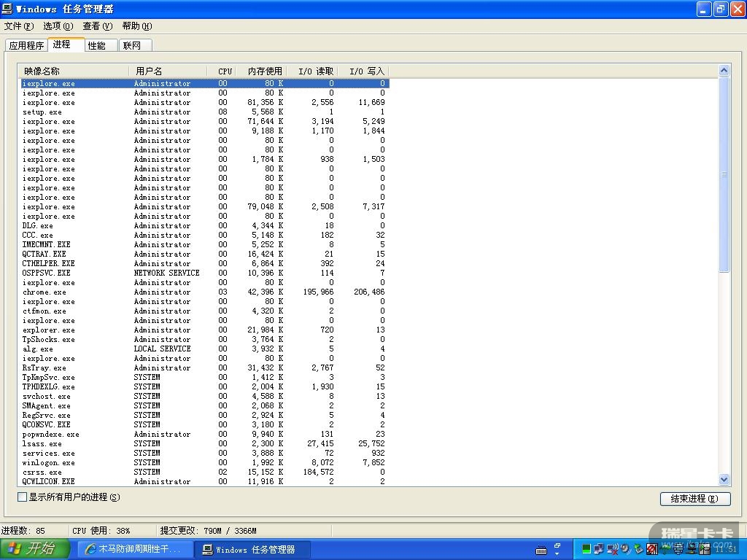Click the language bar keyboard icon
The height and width of the screenshot is (560, 747).
(x=541, y=551)
